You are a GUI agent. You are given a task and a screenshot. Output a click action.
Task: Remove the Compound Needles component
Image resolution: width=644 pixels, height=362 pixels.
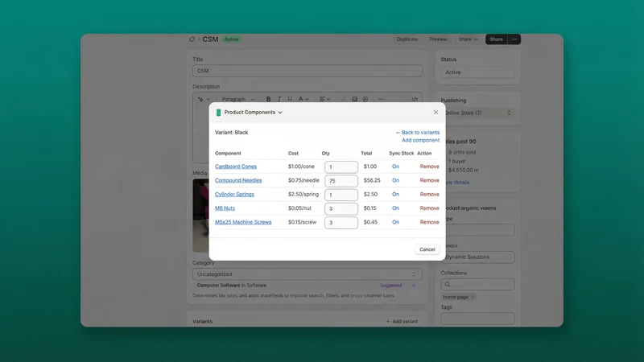point(430,180)
